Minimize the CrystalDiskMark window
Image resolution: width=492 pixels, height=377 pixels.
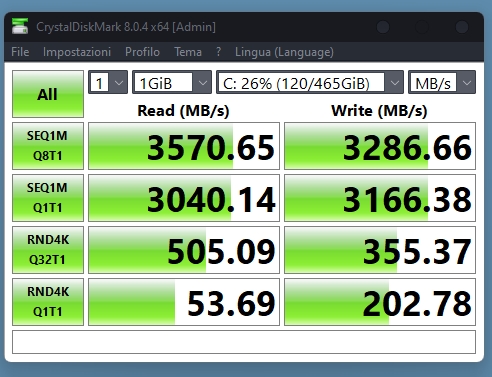pos(383,27)
